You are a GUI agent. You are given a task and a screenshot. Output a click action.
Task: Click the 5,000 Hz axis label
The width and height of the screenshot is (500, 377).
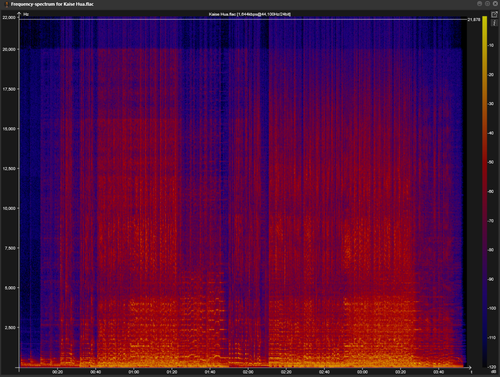tap(10, 288)
